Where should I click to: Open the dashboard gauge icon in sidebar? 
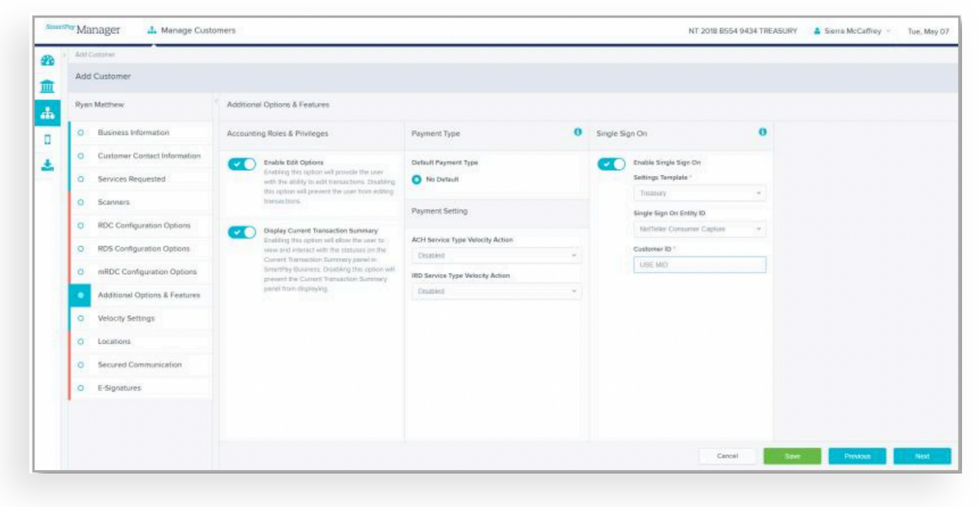click(47, 61)
